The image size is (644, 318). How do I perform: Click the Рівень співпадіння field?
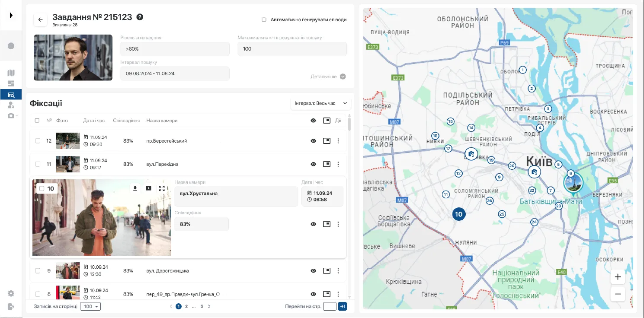175,49
